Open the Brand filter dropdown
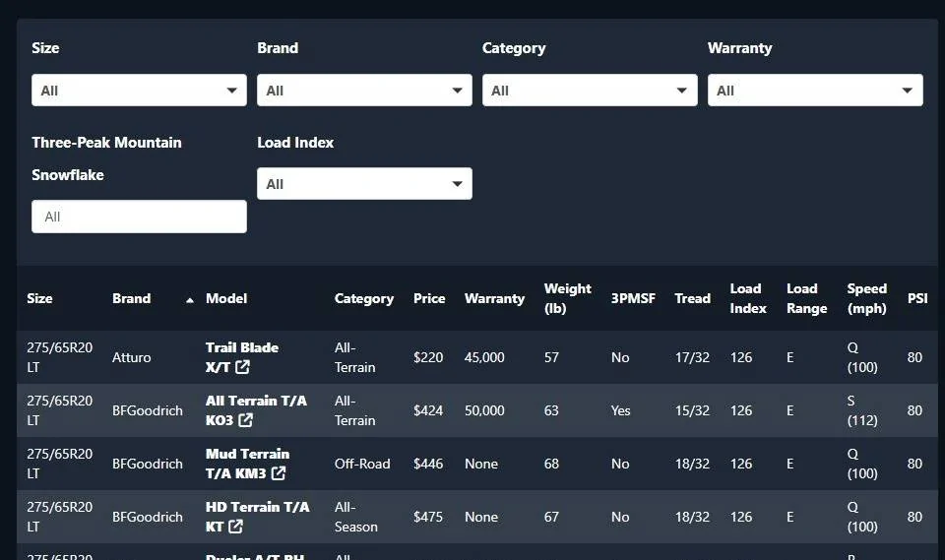 click(364, 91)
